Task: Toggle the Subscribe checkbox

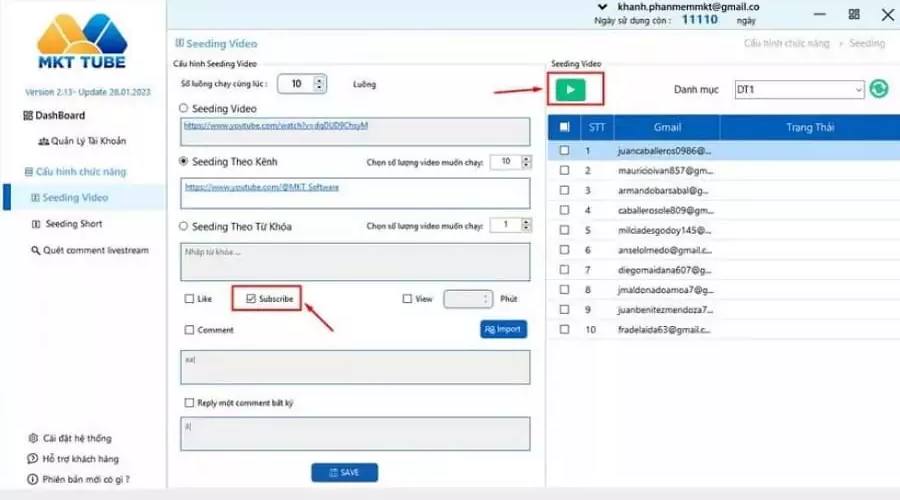Action: (x=251, y=299)
